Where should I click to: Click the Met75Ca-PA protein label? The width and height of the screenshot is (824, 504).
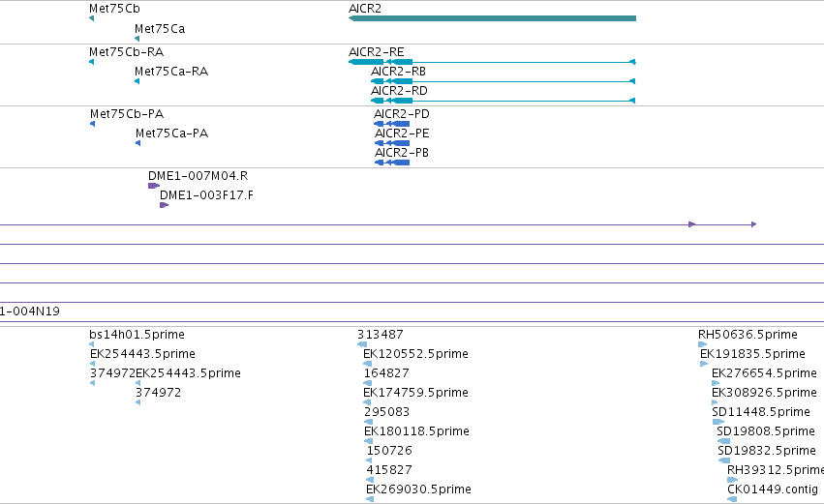[171, 133]
